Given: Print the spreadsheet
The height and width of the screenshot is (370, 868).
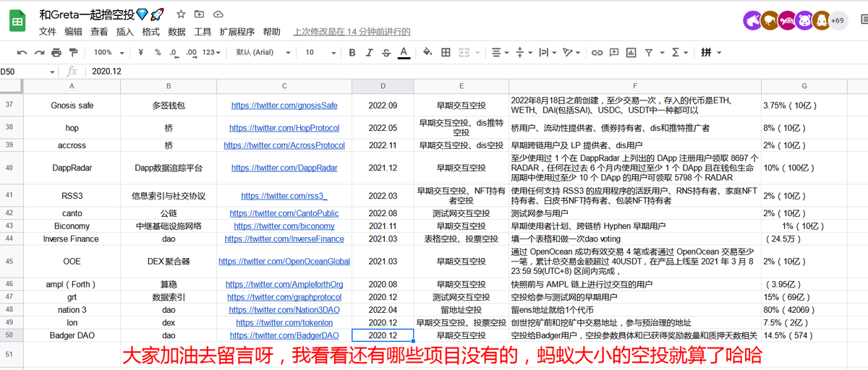Looking at the screenshot, I should (x=56, y=53).
